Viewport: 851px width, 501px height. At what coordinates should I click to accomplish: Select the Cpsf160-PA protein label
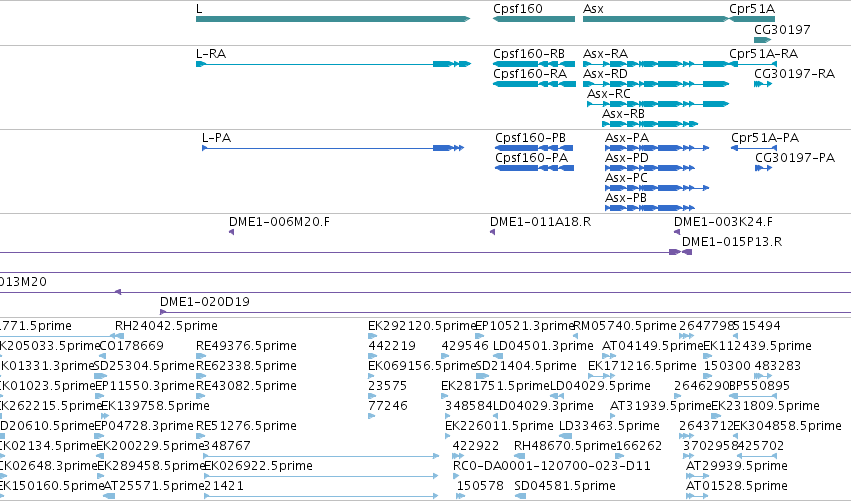coord(531,158)
